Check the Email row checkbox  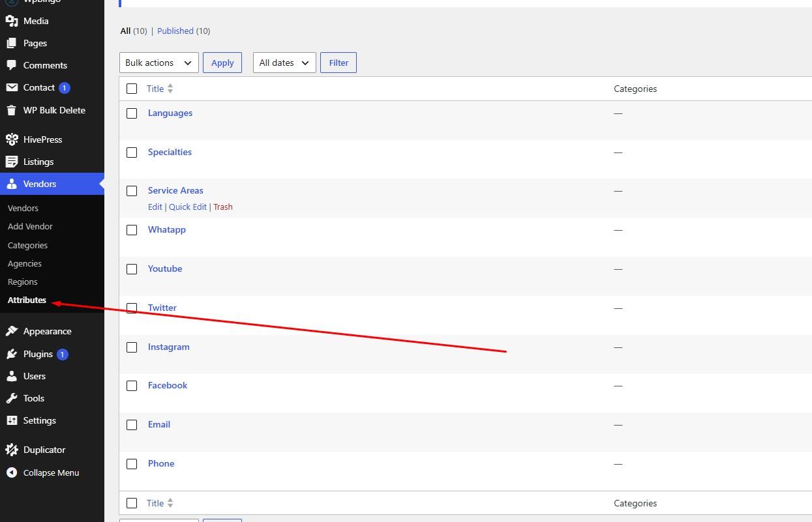click(x=132, y=425)
